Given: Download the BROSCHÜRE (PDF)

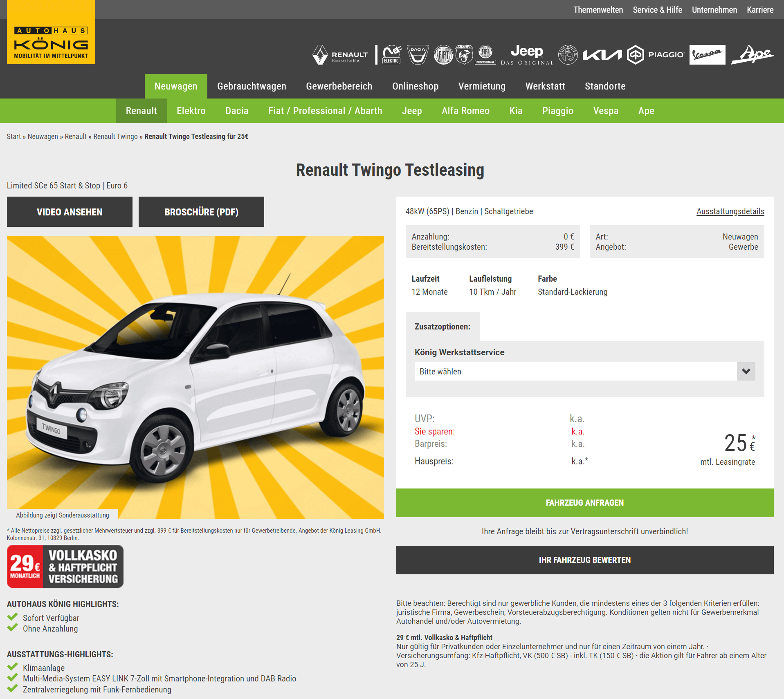Looking at the screenshot, I should [x=201, y=212].
